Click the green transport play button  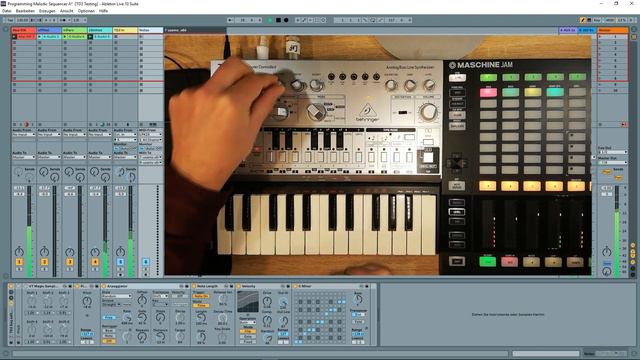270,20
